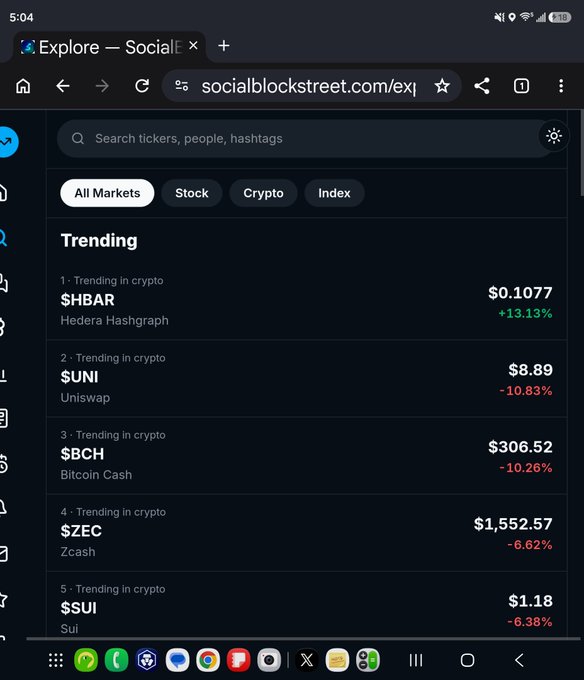Open the Calculator app in taskbar
This screenshot has width=584, height=680.
click(x=368, y=660)
